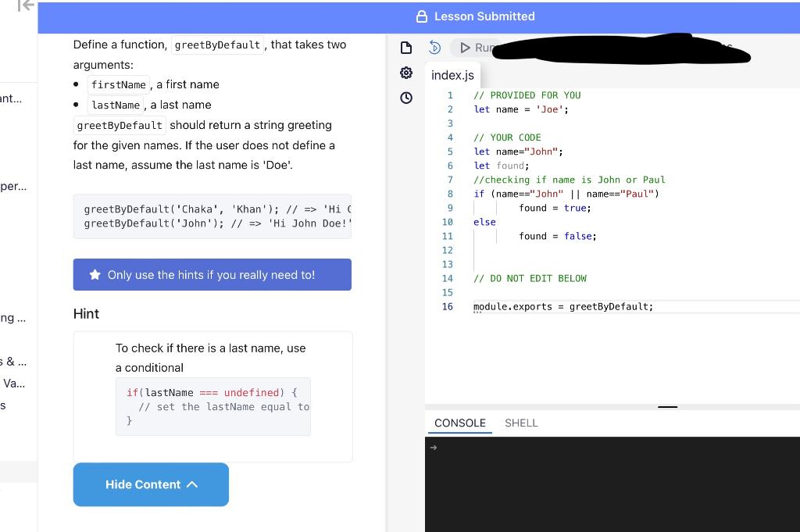
Task: Click the chevron inside Hide Content
Action: pos(192,484)
